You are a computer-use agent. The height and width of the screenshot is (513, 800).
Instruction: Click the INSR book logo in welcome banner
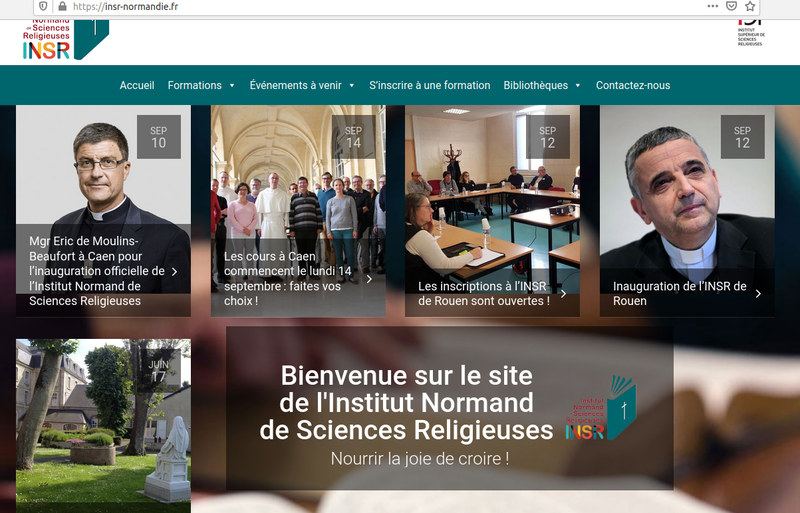(601, 408)
